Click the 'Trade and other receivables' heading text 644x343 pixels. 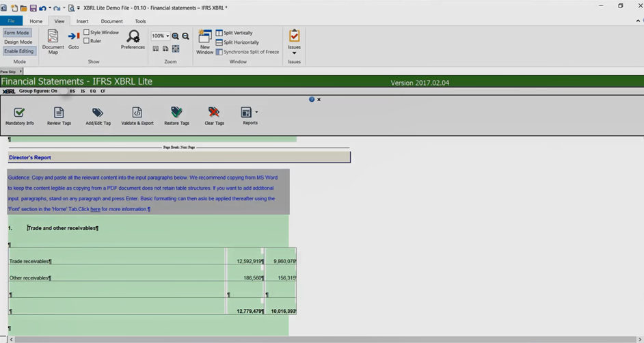click(62, 228)
